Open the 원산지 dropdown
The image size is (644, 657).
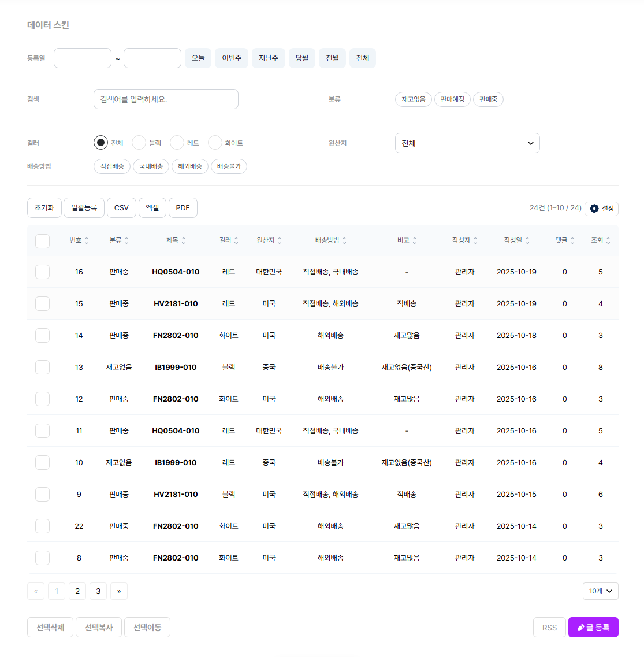pyautogui.click(x=467, y=143)
